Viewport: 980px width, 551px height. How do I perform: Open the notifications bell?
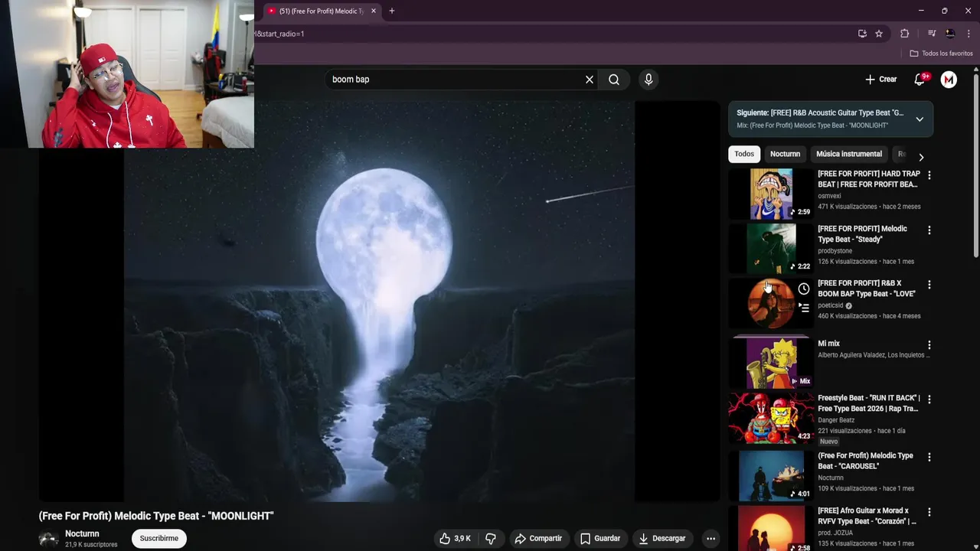(x=920, y=80)
